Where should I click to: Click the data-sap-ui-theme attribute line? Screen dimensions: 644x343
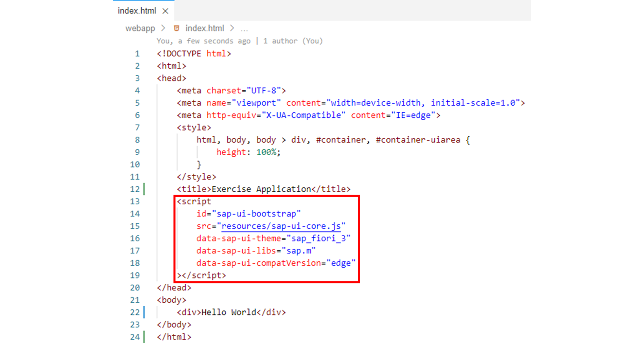point(273,238)
